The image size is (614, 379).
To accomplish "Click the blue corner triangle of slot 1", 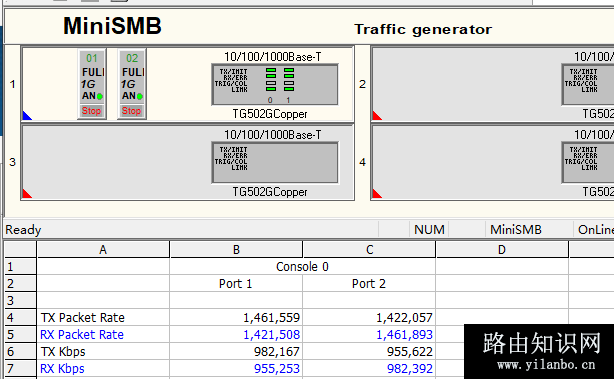I will click(x=26, y=116).
